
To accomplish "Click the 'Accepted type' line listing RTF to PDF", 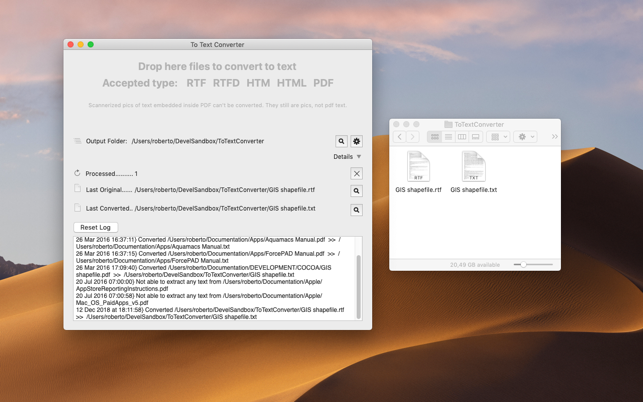I will tap(218, 83).
